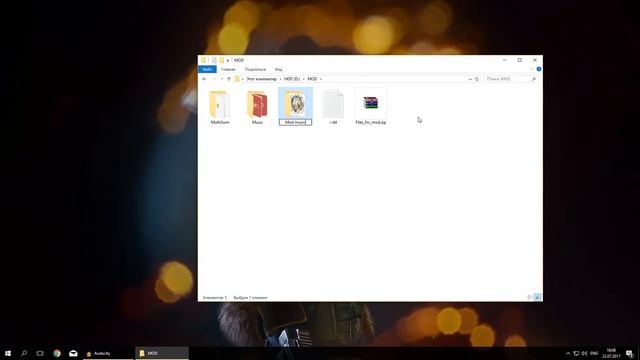Open Task View on the taskbar
Screen dimensions: 640x360
(x=40, y=353)
